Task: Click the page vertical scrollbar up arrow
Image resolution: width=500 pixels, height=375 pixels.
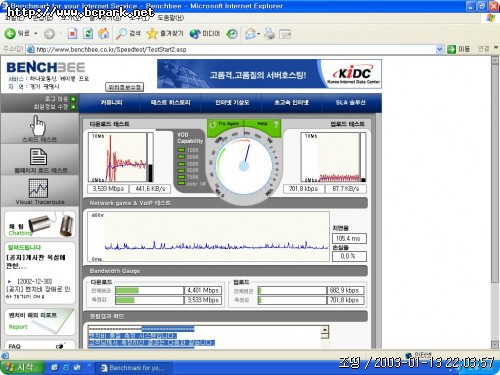Action: [x=495, y=60]
